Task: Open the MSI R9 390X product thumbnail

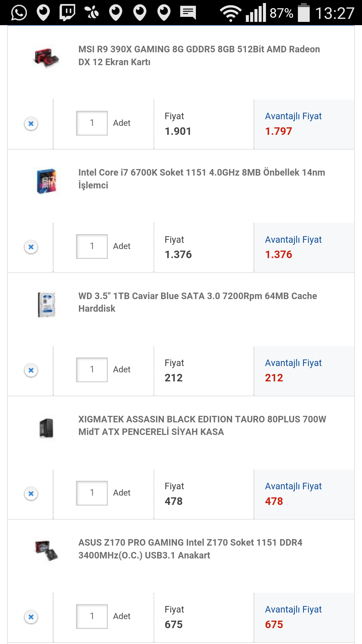Action: pos(46,57)
